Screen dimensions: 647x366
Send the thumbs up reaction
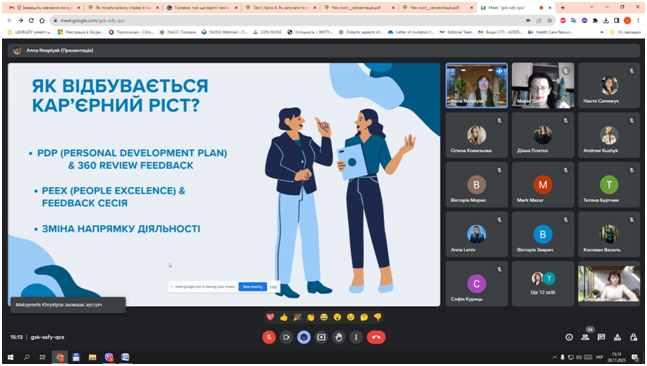pyautogui.click(x=283, y=317)
